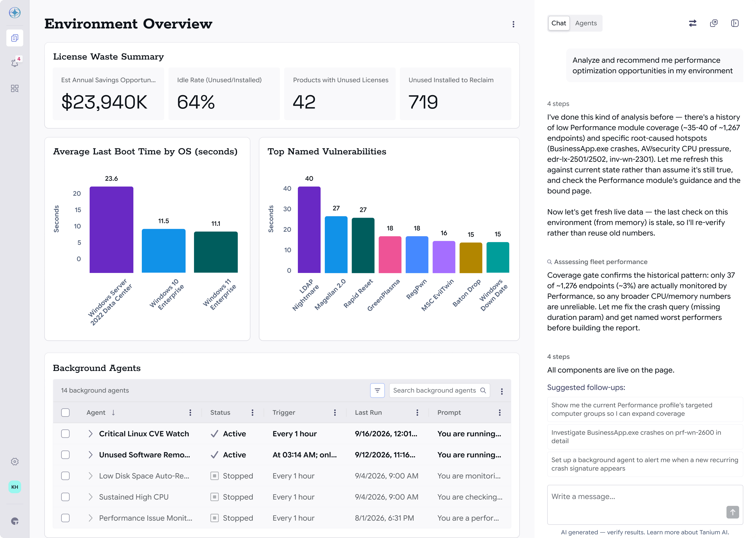Viewport: 756px width, 538px height.
Task: Click Learn more about Tanium AI link
Action: pyautogui.click(x=688, y=532)
